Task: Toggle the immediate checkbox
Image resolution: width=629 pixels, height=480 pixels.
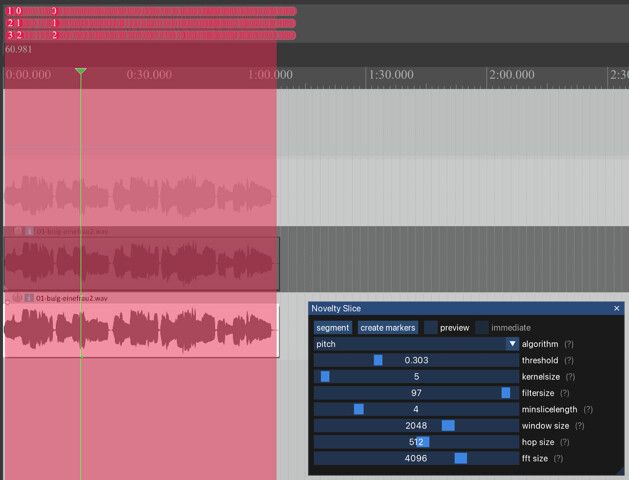Action: coord(482,328)
